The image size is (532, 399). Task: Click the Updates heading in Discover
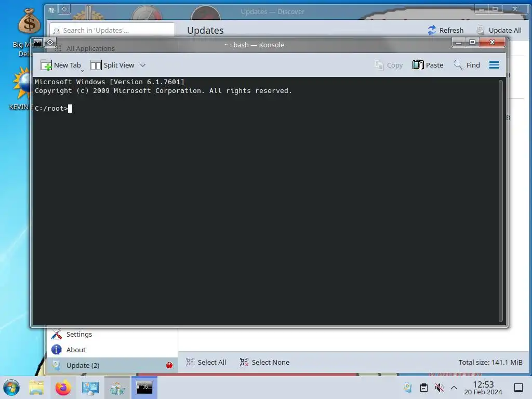click(x=205, y=30)
